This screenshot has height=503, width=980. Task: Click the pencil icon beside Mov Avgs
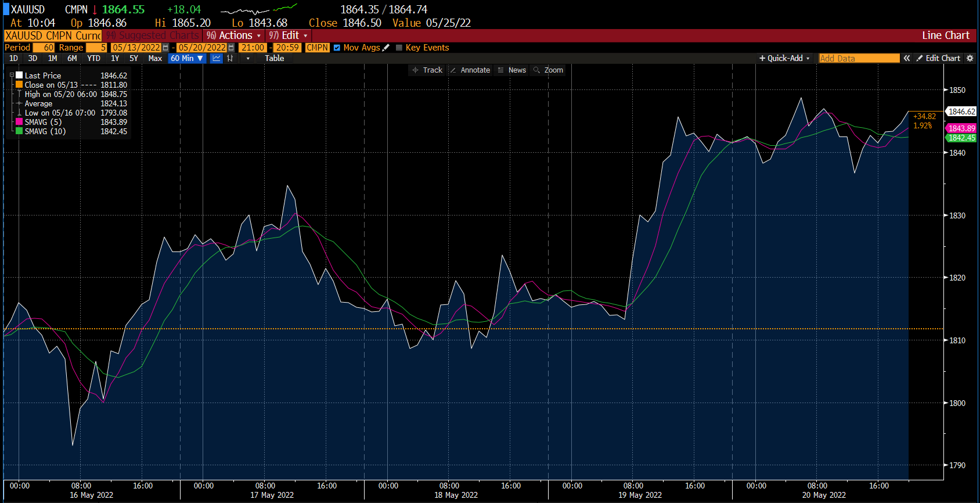(x=386, y=48)
